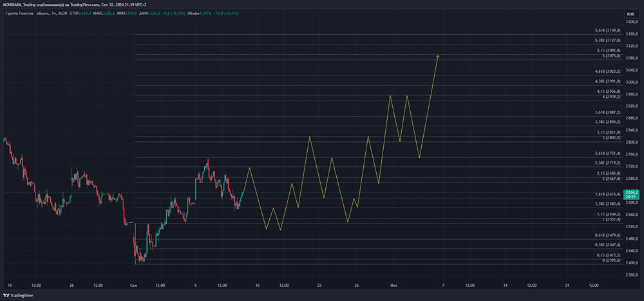Click the Сен date label on time axis
This screenshot has height=301, width=644.
(133, 285)
